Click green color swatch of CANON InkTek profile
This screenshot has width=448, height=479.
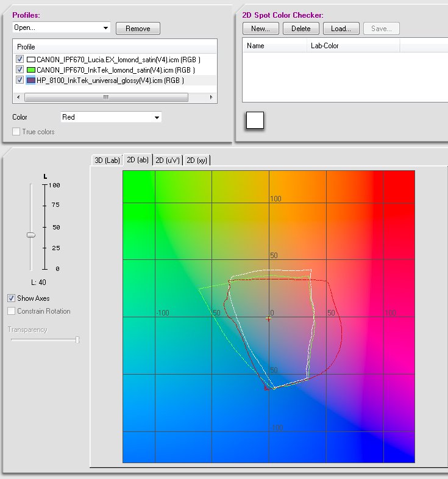(x=31, y=70)
